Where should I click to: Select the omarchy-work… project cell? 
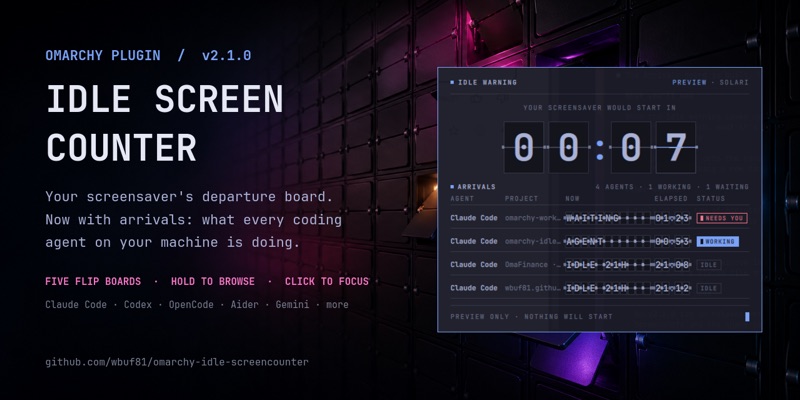[x=533, y=218]
